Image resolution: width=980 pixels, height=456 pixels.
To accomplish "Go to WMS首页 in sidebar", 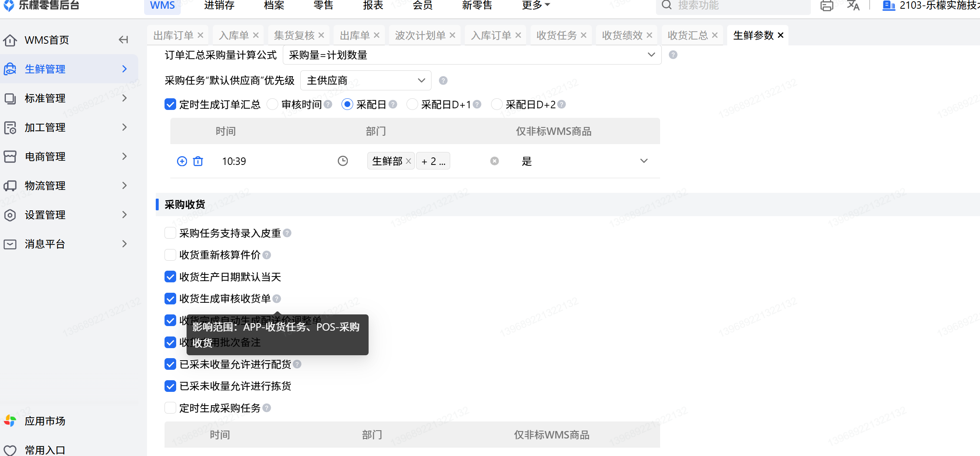I will pyautogui.click(x=47, y=40).
